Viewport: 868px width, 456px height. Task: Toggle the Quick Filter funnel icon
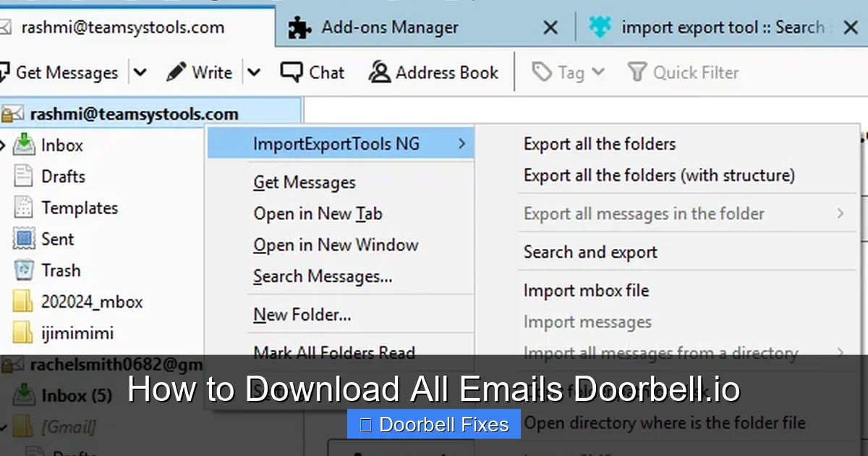pyautogui.click(x=637, y=72)
